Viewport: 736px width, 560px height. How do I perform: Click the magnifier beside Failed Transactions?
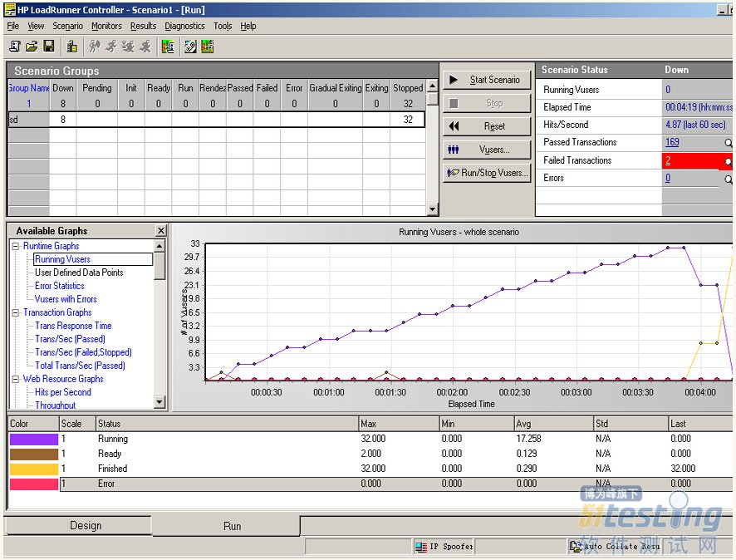(728, 161)
